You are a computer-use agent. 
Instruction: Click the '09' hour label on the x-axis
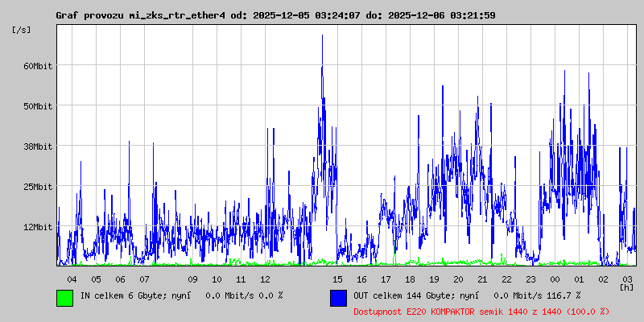pos(192,279)
